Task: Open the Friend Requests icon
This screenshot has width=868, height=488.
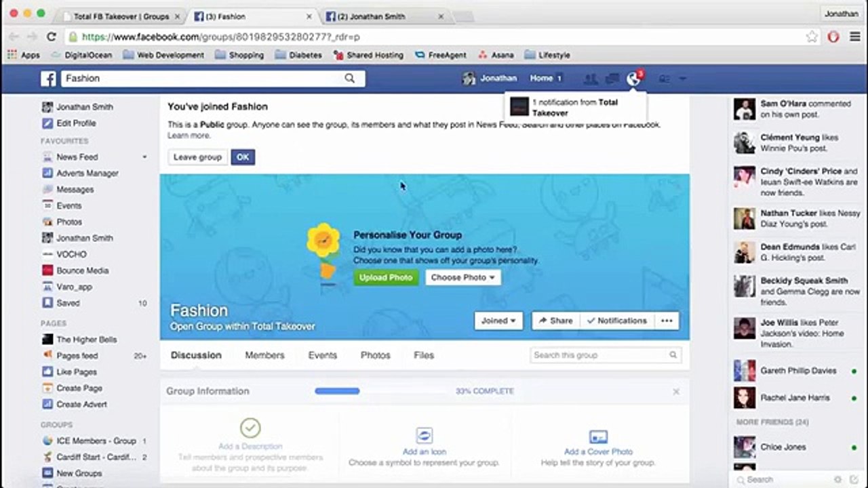Action: (x=591, y=79)
